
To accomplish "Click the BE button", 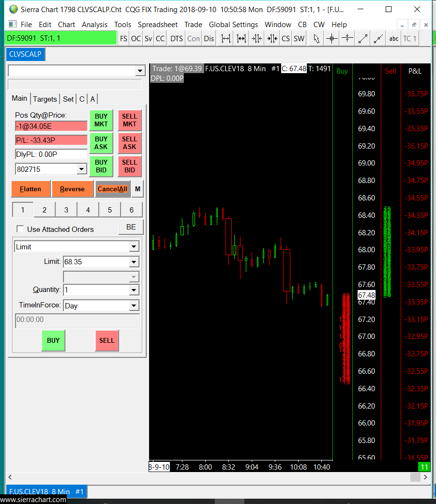I will point(131,227).
